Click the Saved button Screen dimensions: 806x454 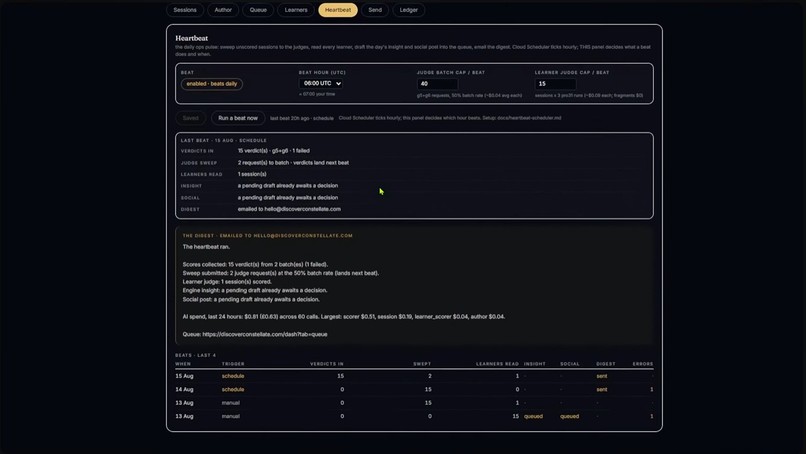[x=190, y=118]
